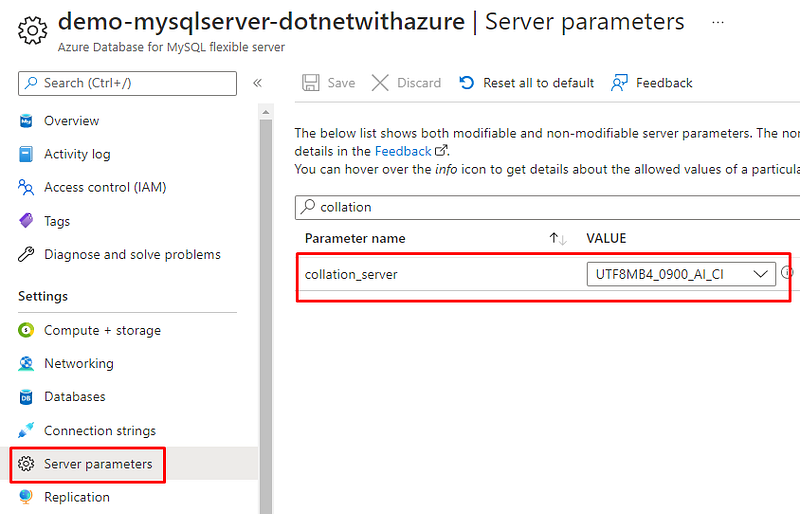This screenshot has width=800, height=514.
Task: Click the VALUE column header
Action: click(x=606, y=238)
